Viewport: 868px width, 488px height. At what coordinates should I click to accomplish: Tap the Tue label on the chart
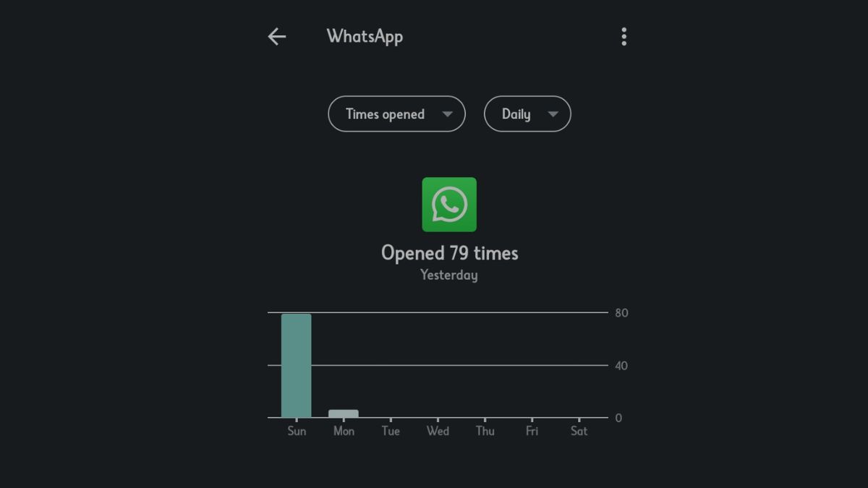click(391, 431)
